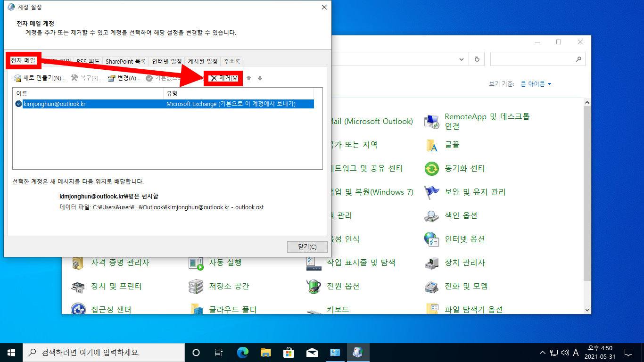Screen dimensions: 644x362
Task: Show hidden tray icons chevron
Action: point(543,352)
